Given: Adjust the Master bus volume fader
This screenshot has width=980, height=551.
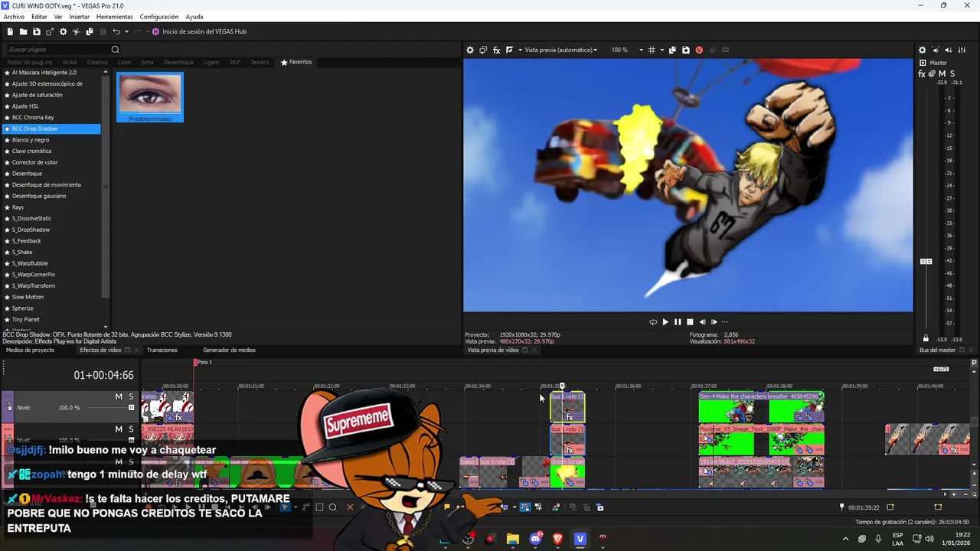Looking at the screenshot, I should click(926, 262).
